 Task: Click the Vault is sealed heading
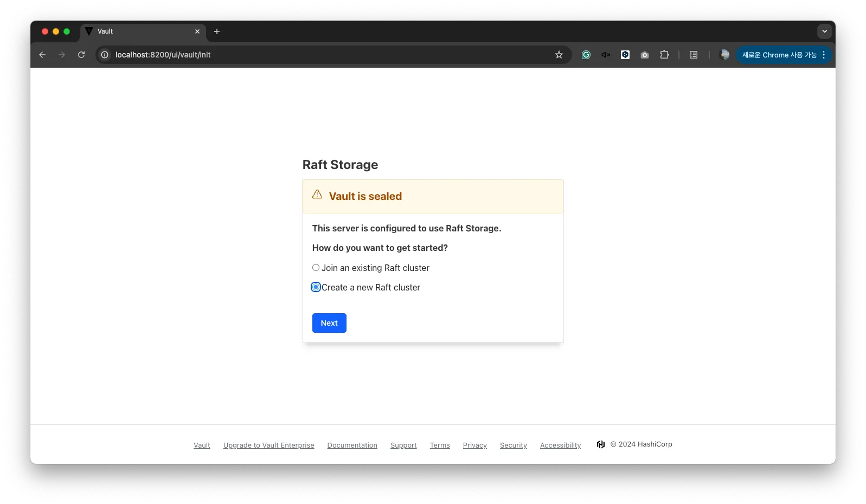(365, 196)
